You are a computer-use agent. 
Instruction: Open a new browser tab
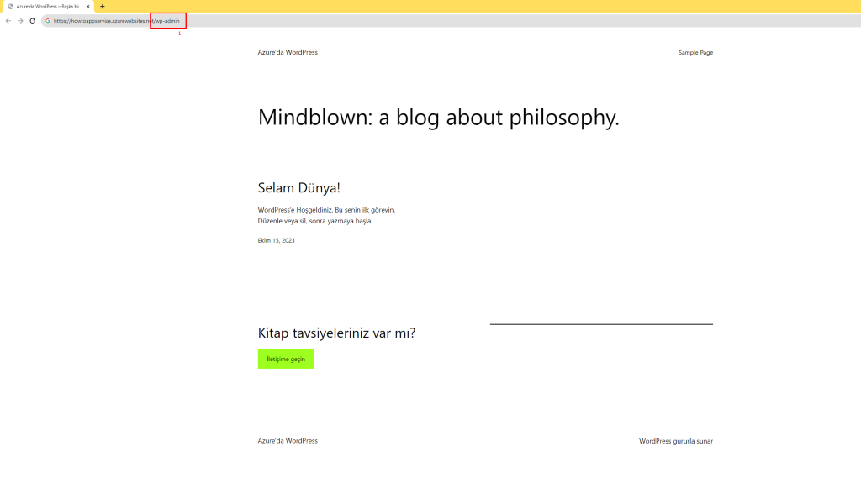(103, 6)
